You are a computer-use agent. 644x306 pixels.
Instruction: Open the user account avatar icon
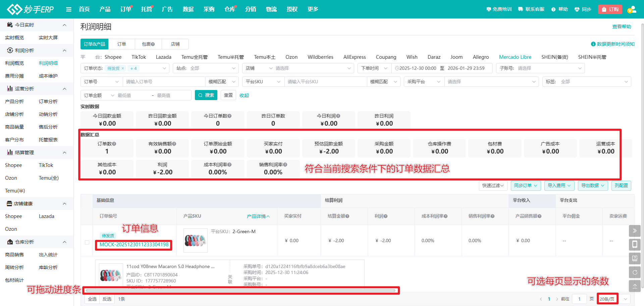(632, 9)
